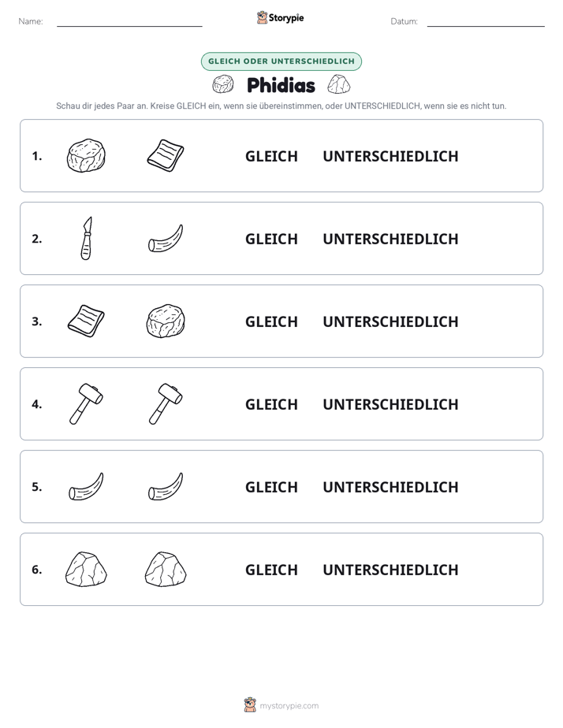The image size is (563, 728).
Task: Choose UNTERSCHIEDLICH for row 3
Action: tap(390, 321)
